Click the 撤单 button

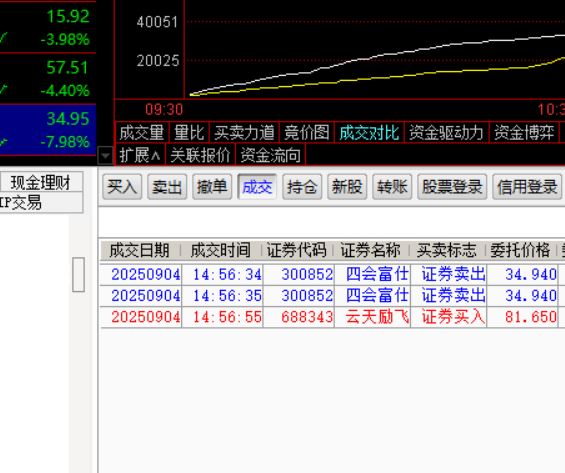pos(212,187)
